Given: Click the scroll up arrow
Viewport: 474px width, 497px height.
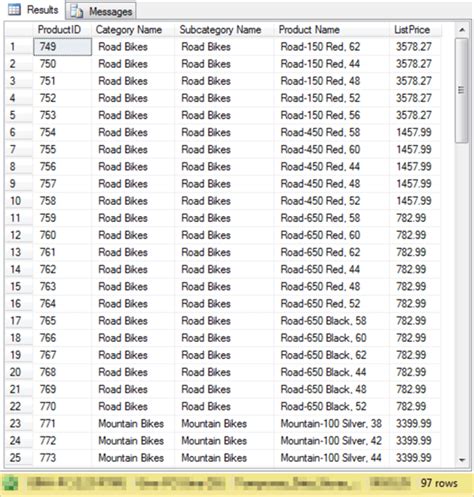Looking at the screenshot, I should [x=462, y=30].
